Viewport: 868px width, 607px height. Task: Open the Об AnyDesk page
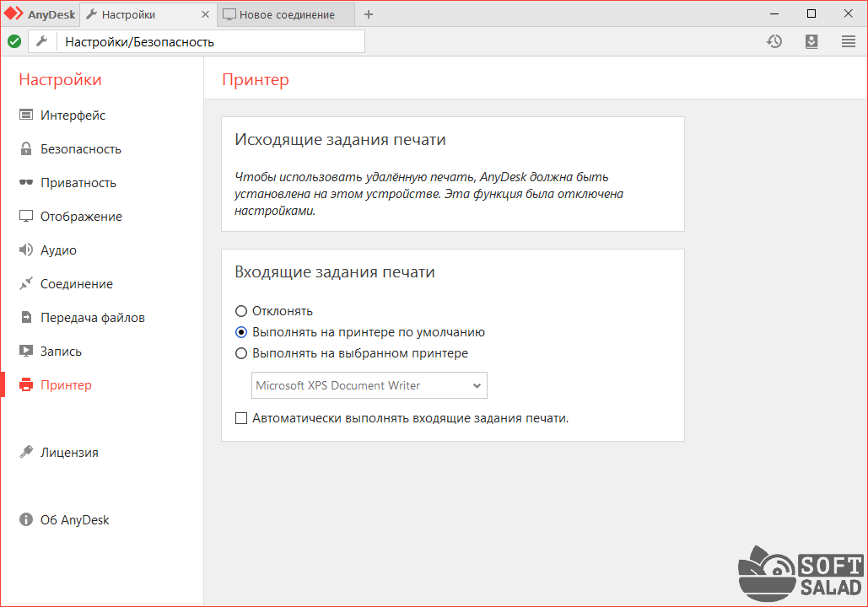(74, 520)
